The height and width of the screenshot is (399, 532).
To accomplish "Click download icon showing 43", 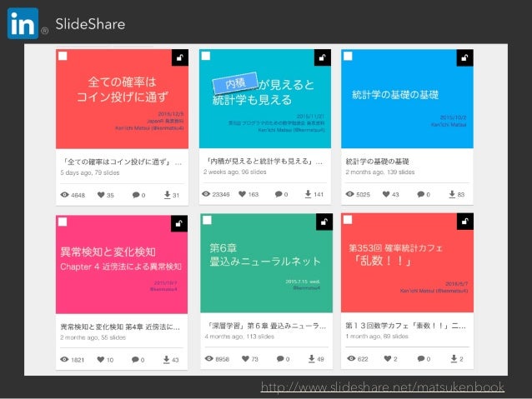I will point(166,359).
